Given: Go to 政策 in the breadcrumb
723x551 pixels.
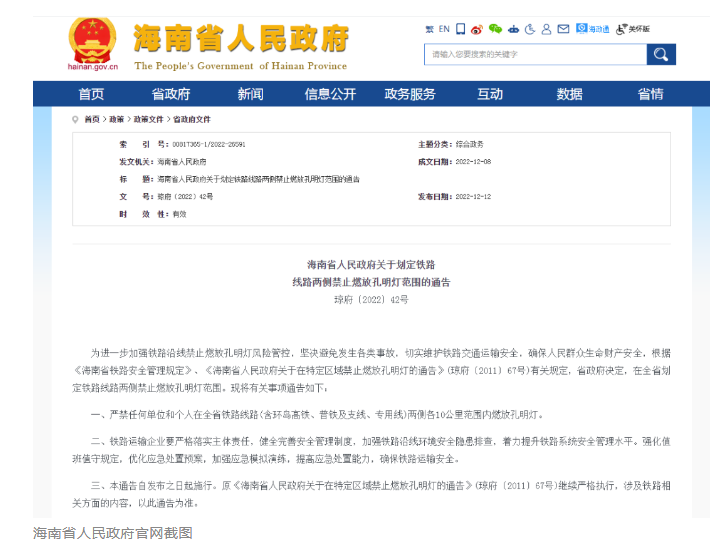Looking at the screenshot, I should pos(117,119).
